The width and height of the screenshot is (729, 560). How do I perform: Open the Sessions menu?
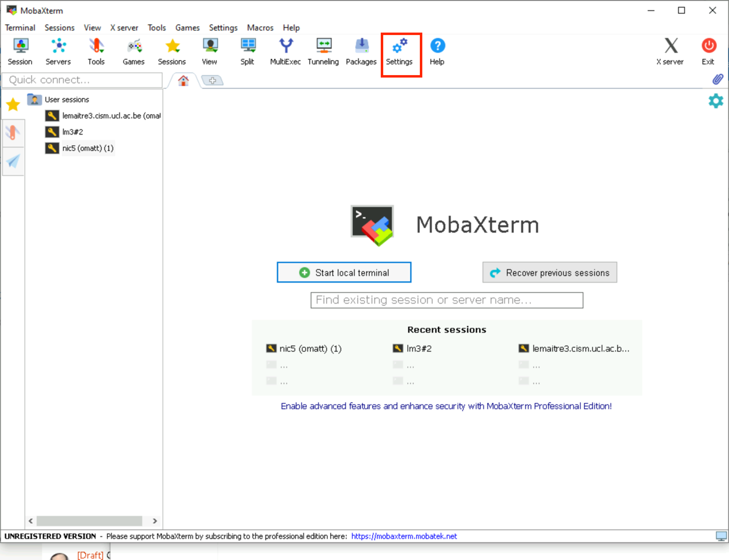pyautogui.click(x=59, y=27)
